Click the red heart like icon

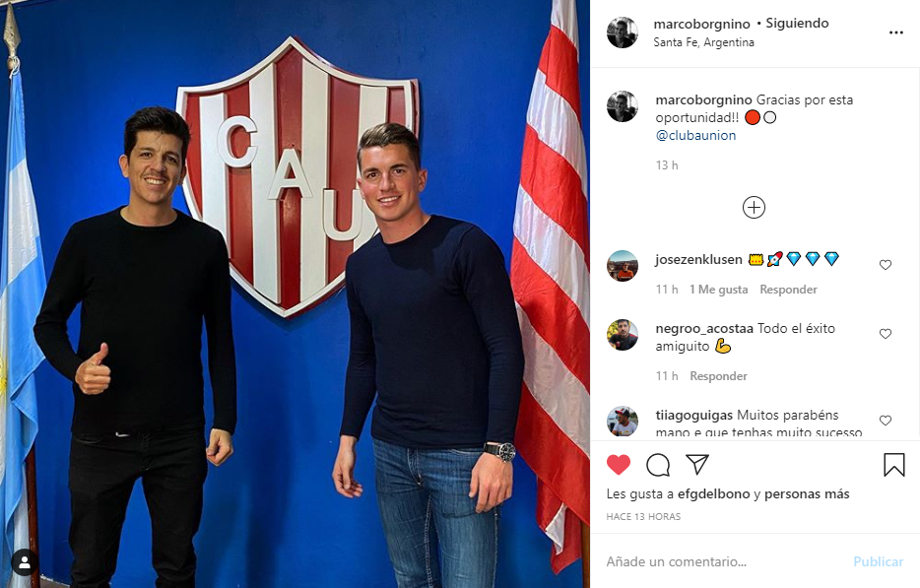coord(619,465)
